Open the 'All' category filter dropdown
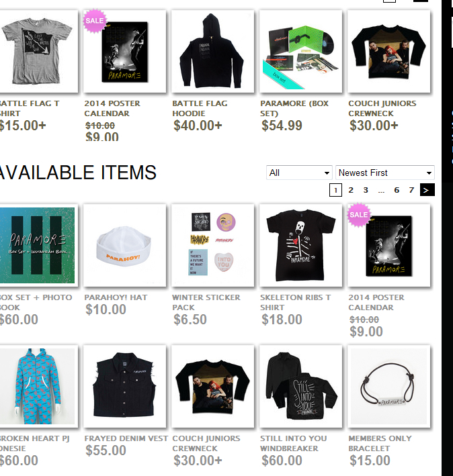The width and height of the screenshot is (453, 476). coord(299,173)
